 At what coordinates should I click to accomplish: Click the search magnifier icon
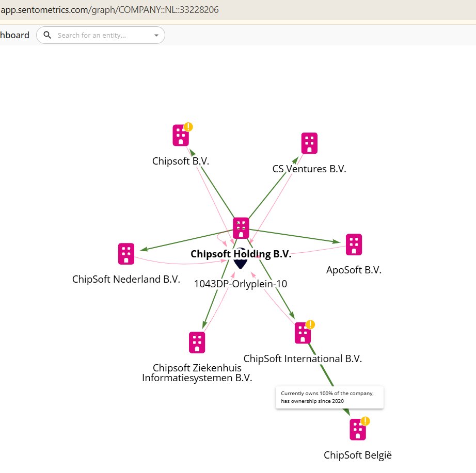click(47, 35)
